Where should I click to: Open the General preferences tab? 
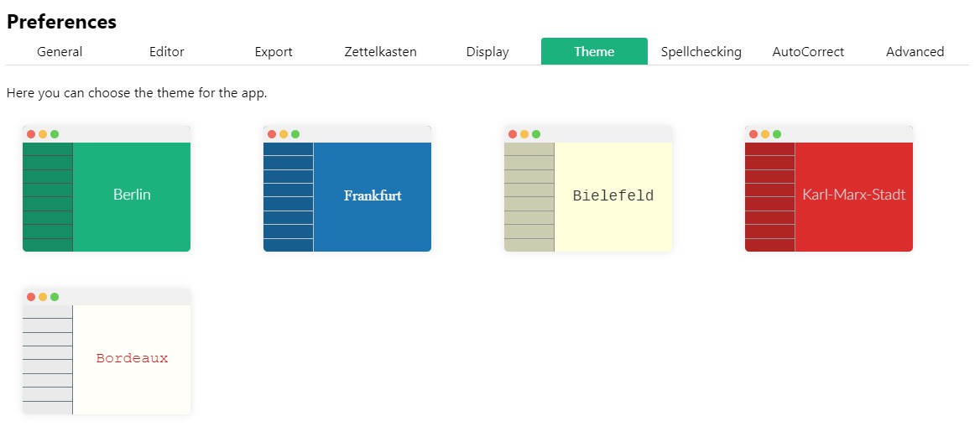(x=60, y=51)
